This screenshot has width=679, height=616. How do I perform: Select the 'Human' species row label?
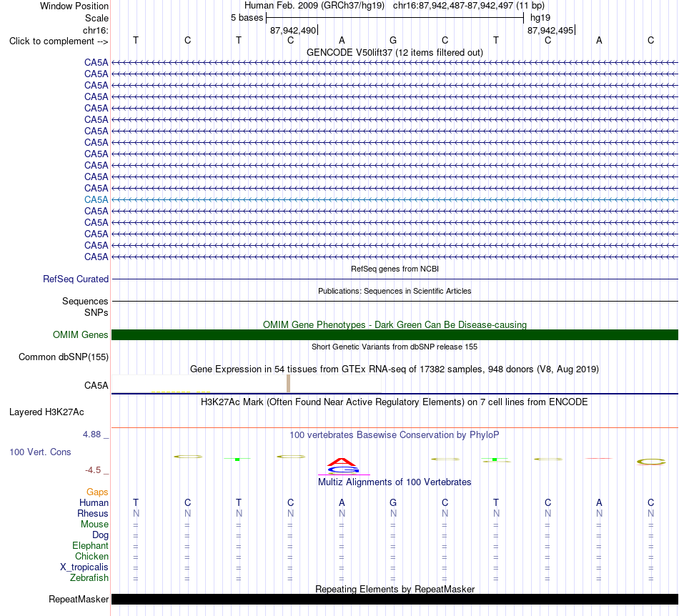point(94,503)
